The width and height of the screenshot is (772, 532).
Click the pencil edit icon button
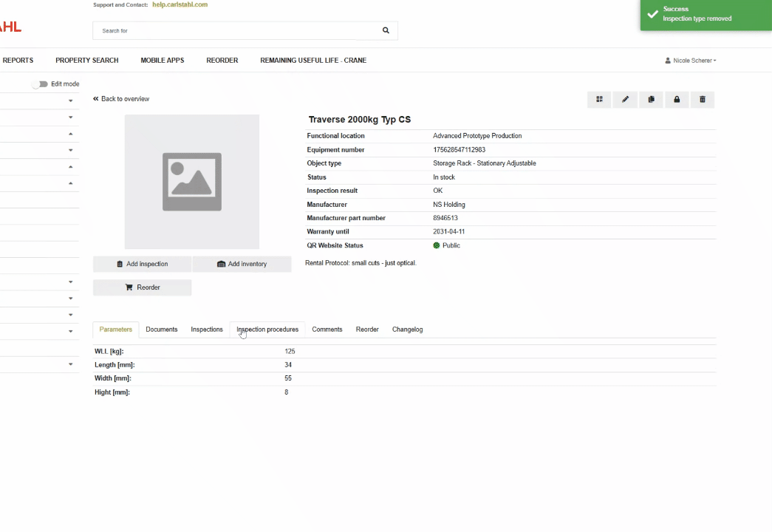tap(625, 100)
